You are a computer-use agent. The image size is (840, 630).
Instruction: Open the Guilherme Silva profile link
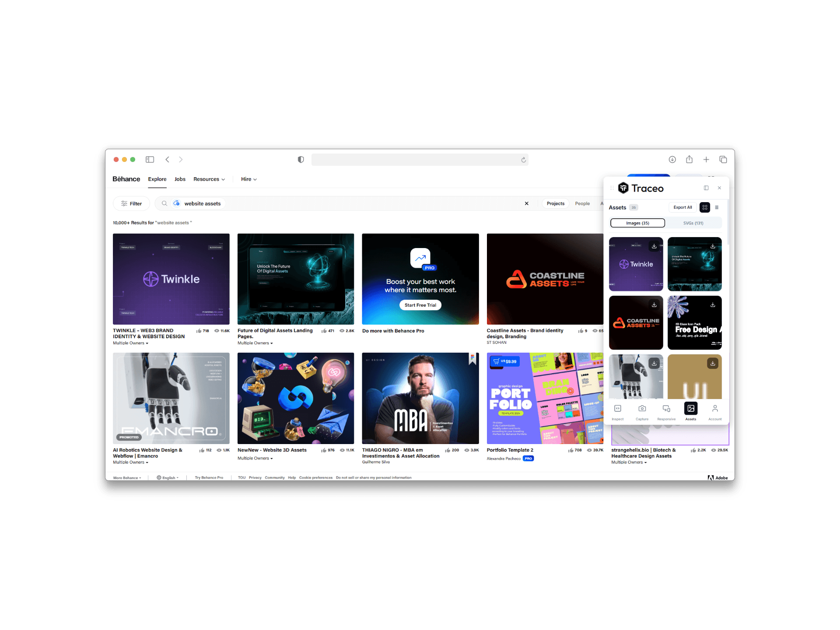[x=376, y=462]
